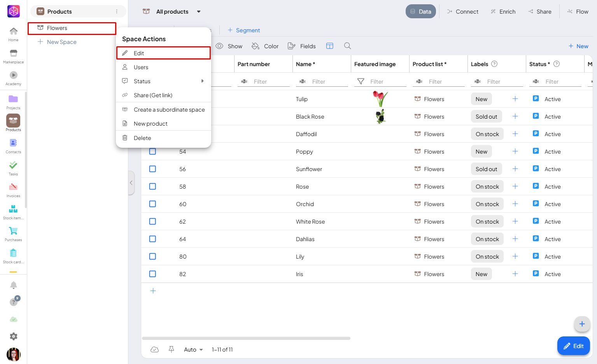Click the search magnifier icon in toolbar

point(347,46)
